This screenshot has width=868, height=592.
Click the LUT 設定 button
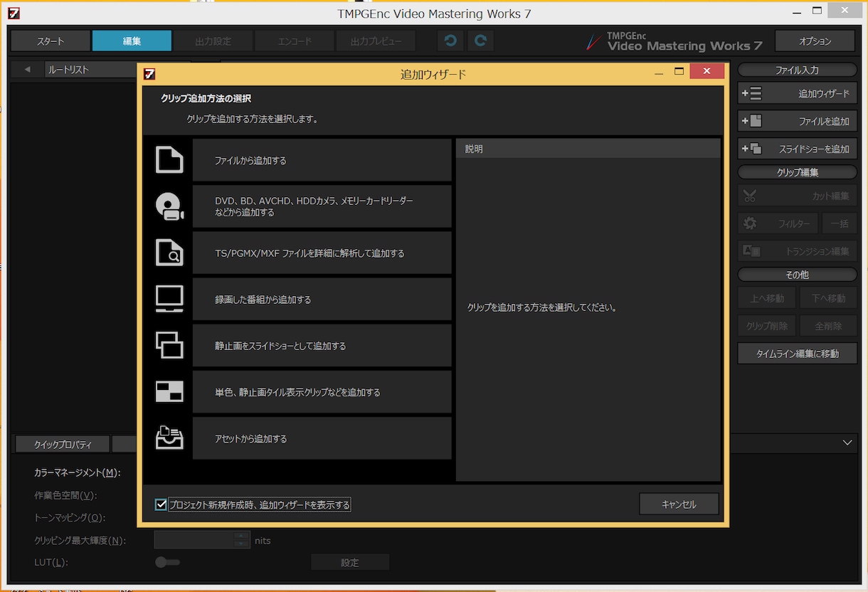point(350,562)
